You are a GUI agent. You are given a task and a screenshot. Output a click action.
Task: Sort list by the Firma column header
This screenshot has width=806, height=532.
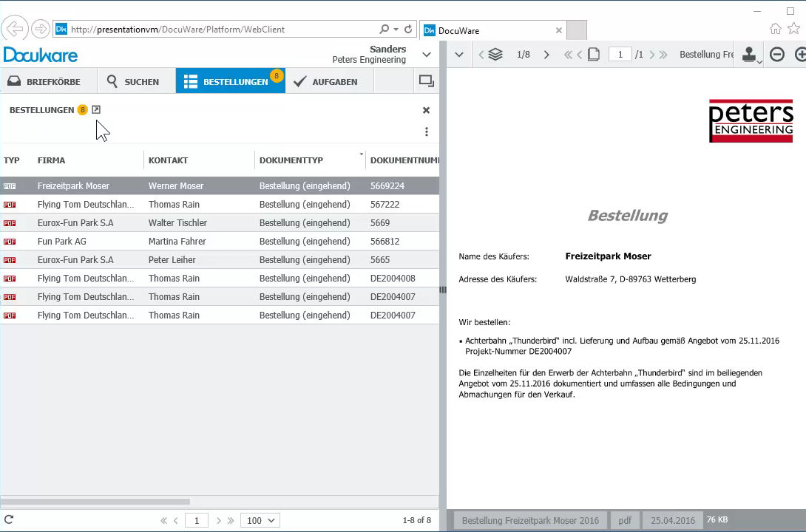click(x=52, y=160)
